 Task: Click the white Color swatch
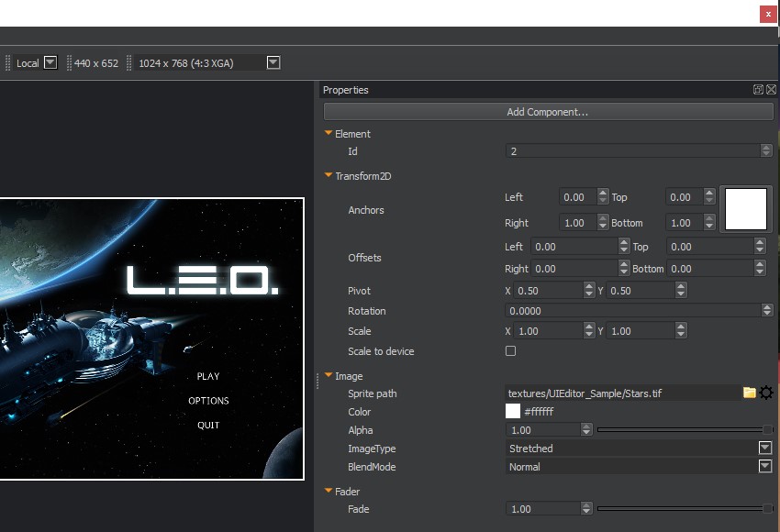click(513, 412)
